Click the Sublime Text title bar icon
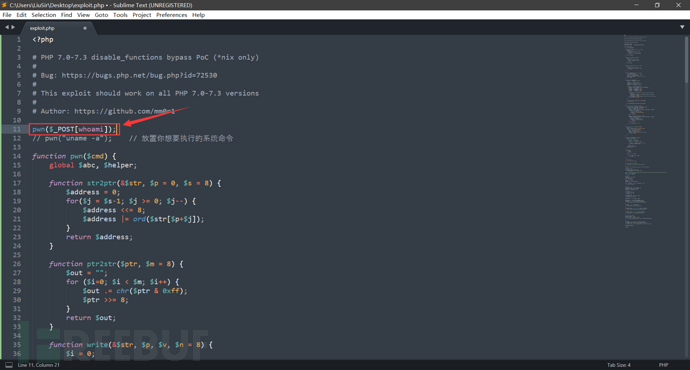This screenshot has height=370, width=690. coord(4,5)
